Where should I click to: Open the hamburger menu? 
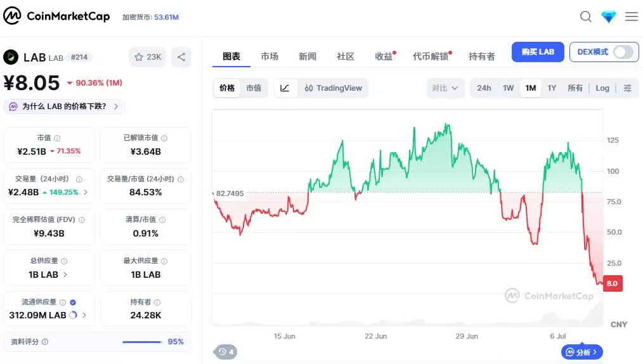click(632, 16)
